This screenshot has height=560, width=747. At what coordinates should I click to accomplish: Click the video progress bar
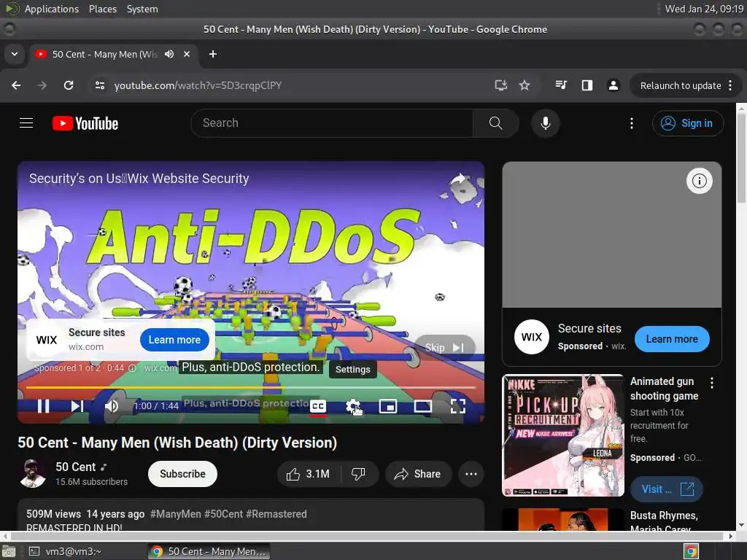(251, 387)
